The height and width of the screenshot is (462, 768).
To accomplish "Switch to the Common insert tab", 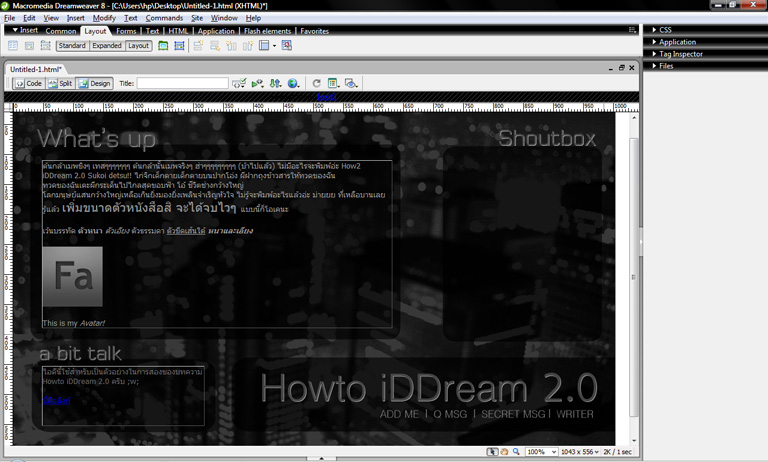I will tap(61, 31).
